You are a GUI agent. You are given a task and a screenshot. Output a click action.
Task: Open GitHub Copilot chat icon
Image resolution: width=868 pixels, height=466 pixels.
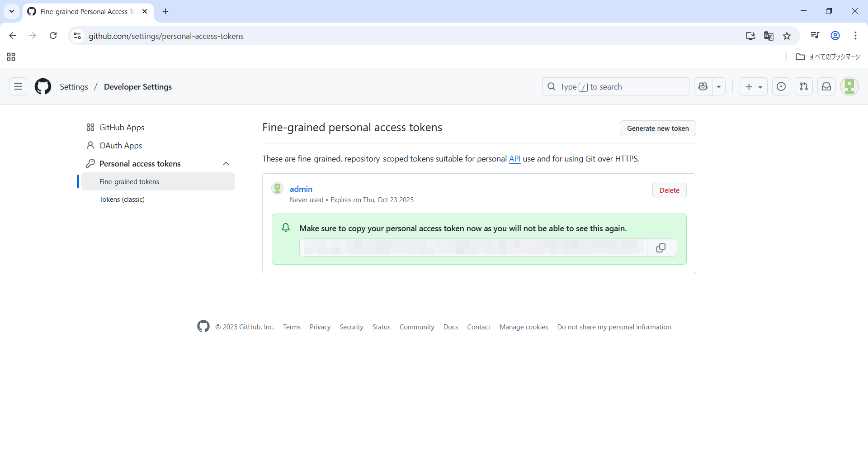pos(703,86)
